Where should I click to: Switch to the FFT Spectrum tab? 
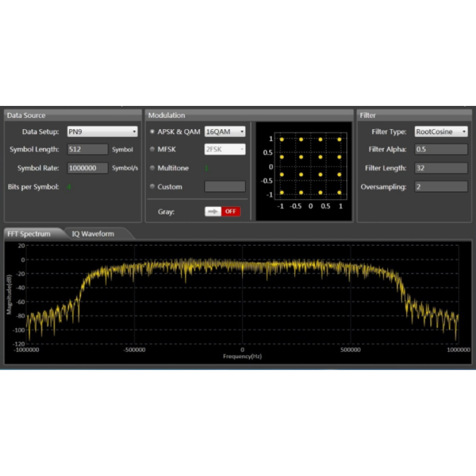click(29, 234)
